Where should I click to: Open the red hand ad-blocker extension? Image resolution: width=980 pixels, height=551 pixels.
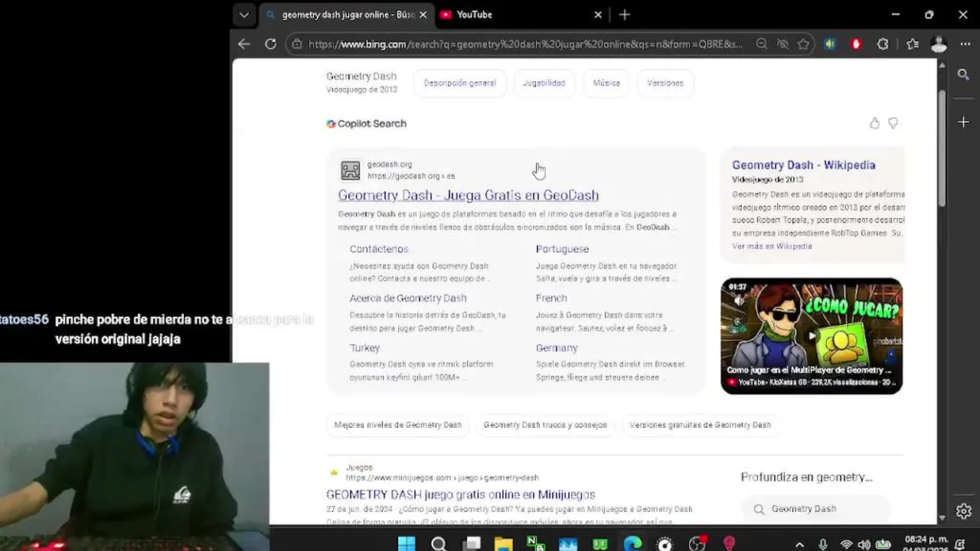tap(856, 44)
